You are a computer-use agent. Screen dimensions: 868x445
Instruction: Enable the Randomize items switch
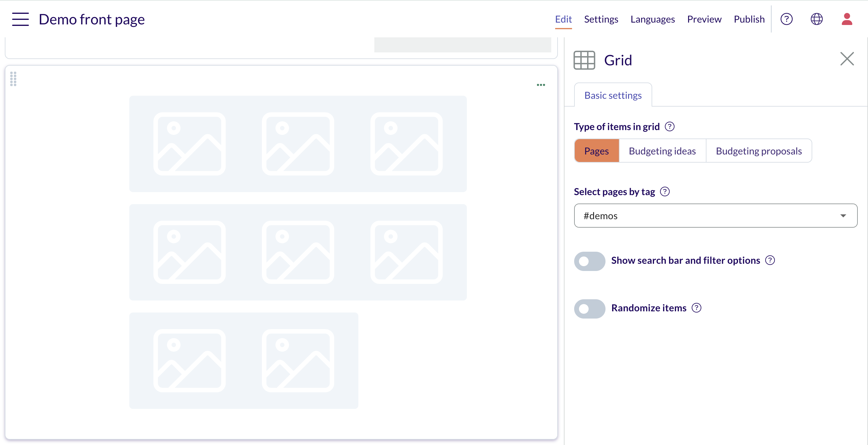click(590, 309)
